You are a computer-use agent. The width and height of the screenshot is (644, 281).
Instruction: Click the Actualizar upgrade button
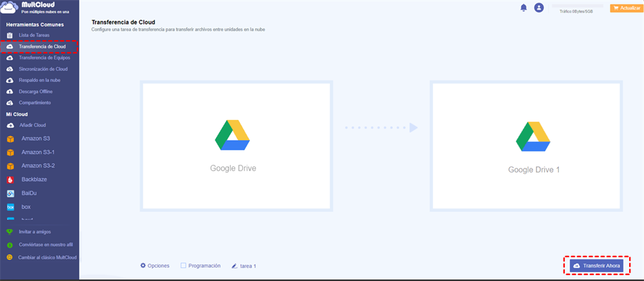pyautogui.click(x=626, y=8)
